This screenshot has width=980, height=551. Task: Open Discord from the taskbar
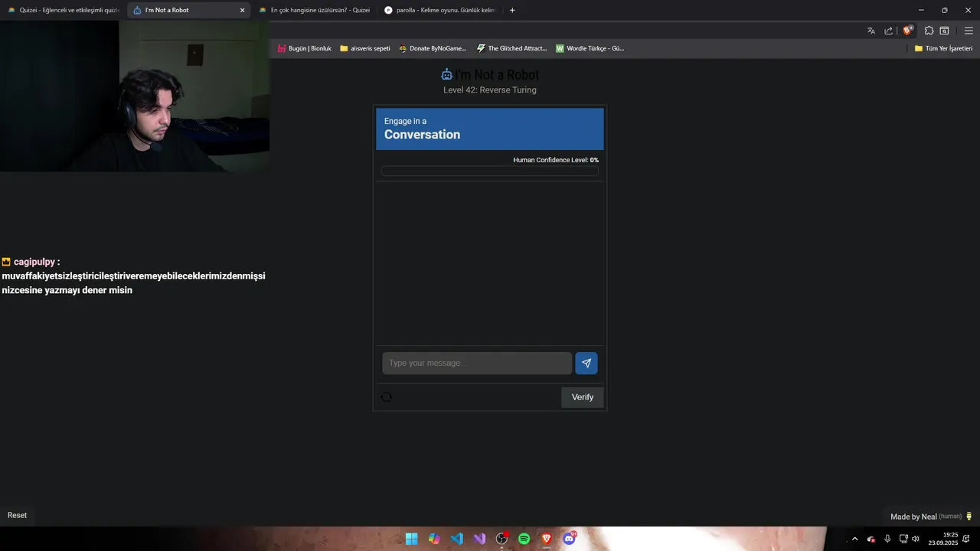[x=569, y=539]
